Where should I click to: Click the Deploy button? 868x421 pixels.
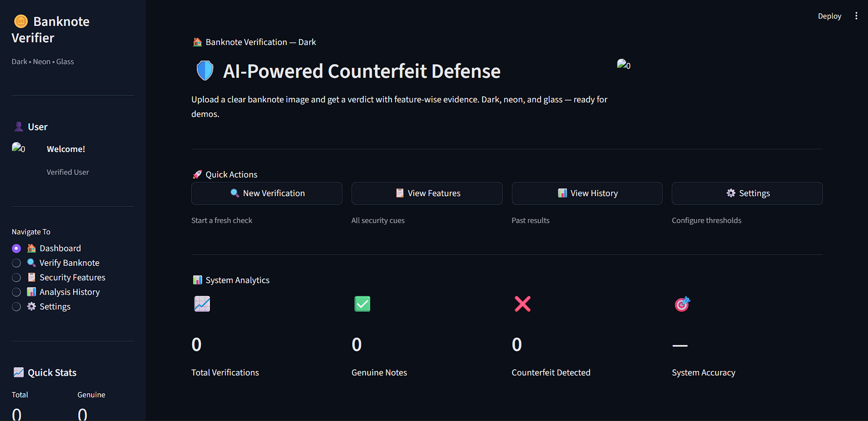click(x=829, y=16)
